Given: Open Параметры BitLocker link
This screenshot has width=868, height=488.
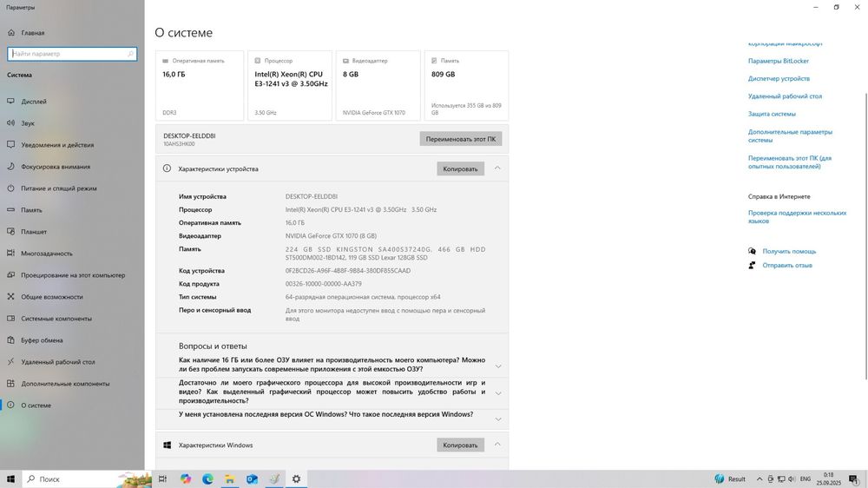Looking at the screenshot, I should tap(779, 61).
